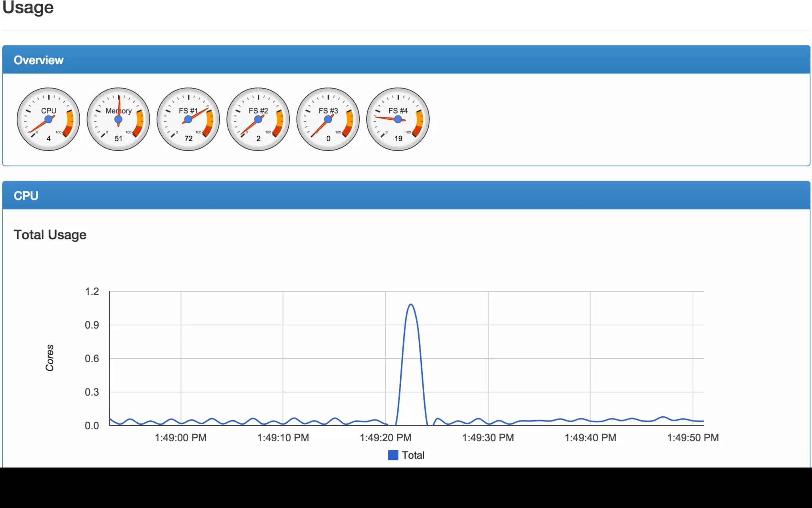Click the Usage page heading
The image size is (812, 508).
pos(28,8)
